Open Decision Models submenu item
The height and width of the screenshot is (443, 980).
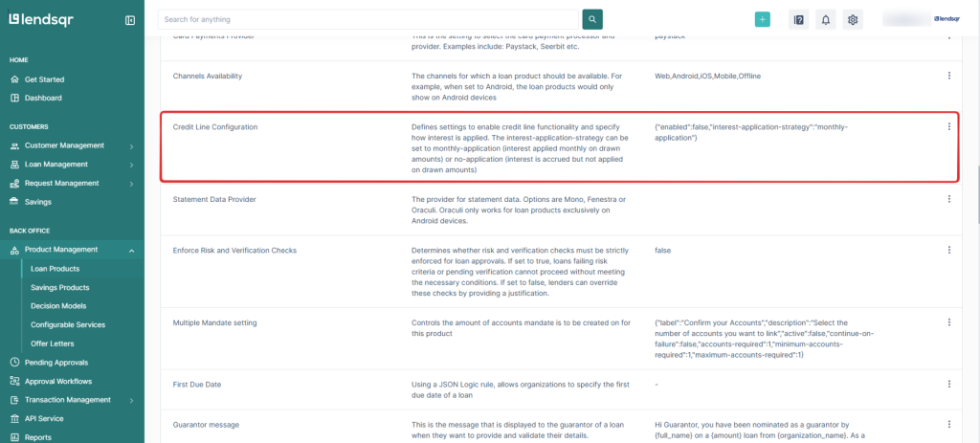click(58, 306)
